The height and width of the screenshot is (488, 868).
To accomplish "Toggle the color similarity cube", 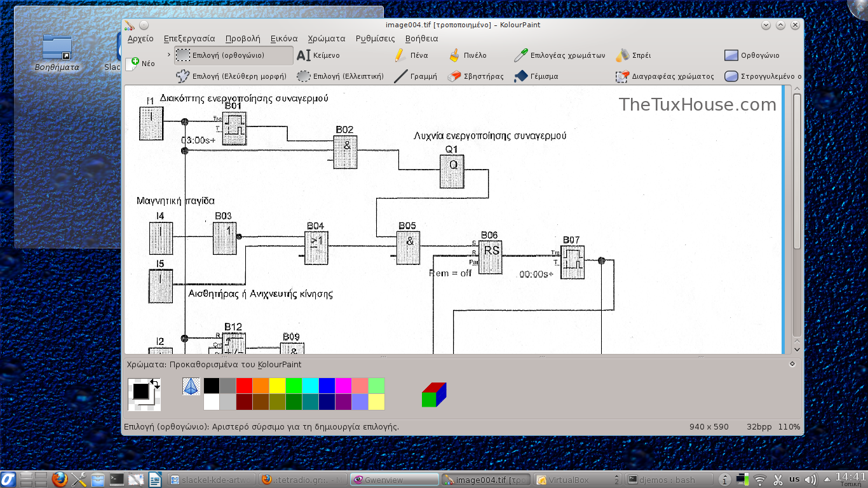I will click(434, 395).
